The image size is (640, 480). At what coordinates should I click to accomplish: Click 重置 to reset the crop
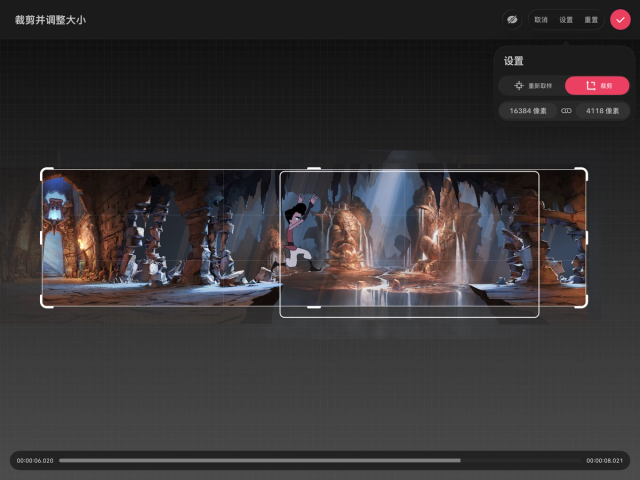click(591, 20)
